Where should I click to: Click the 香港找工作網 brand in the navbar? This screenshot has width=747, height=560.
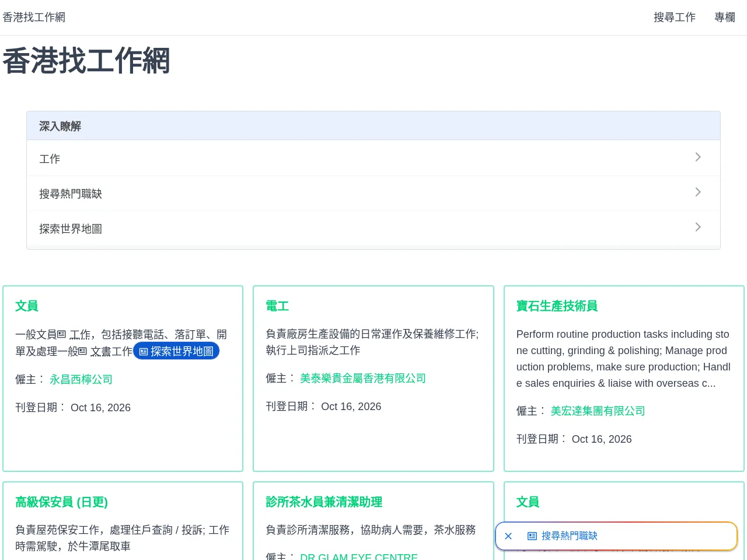tap(34, 17)
